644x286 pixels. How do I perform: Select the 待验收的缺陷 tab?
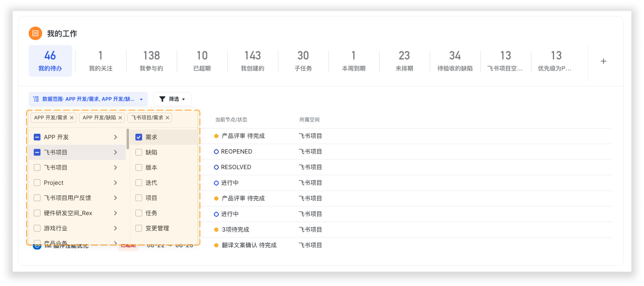(455, 61)
